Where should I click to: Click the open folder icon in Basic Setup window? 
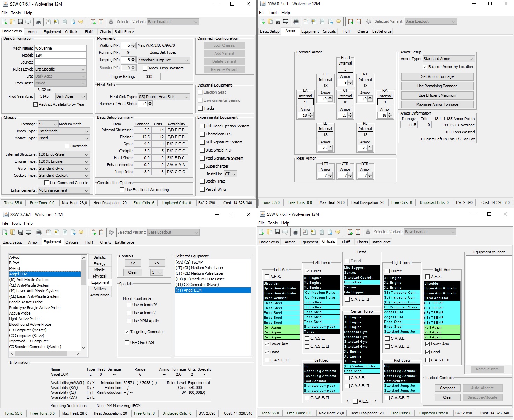click(12, 22)
